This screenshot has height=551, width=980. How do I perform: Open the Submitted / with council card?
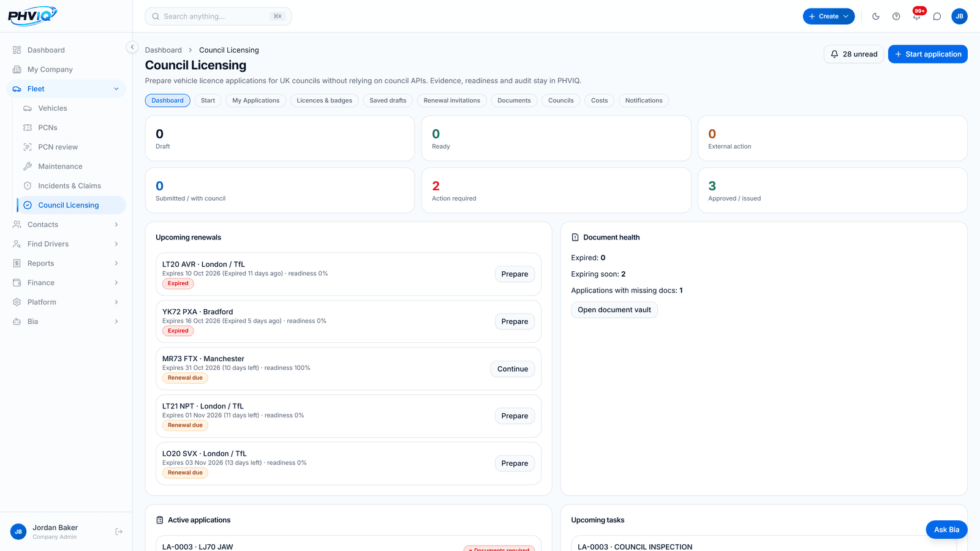280,190
